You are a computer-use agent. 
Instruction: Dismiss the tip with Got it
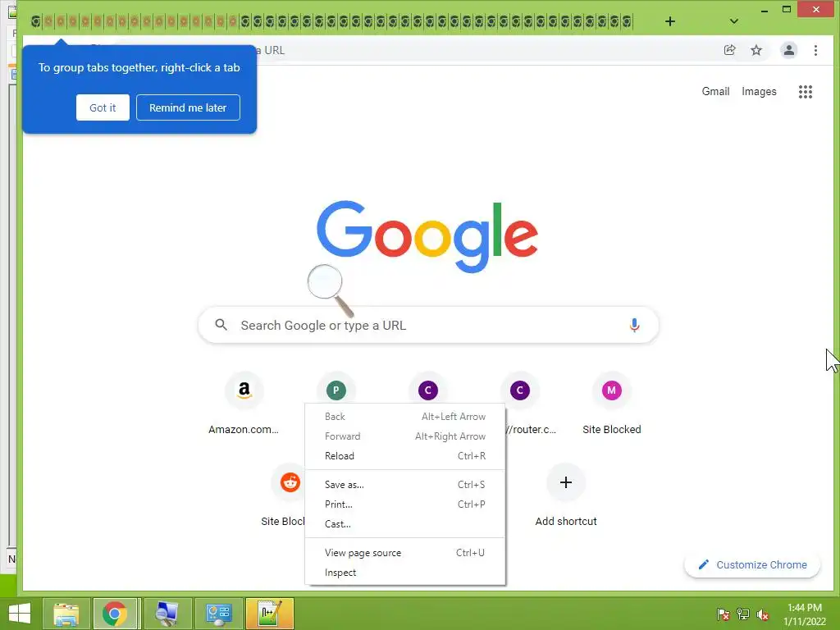[103, 107]
